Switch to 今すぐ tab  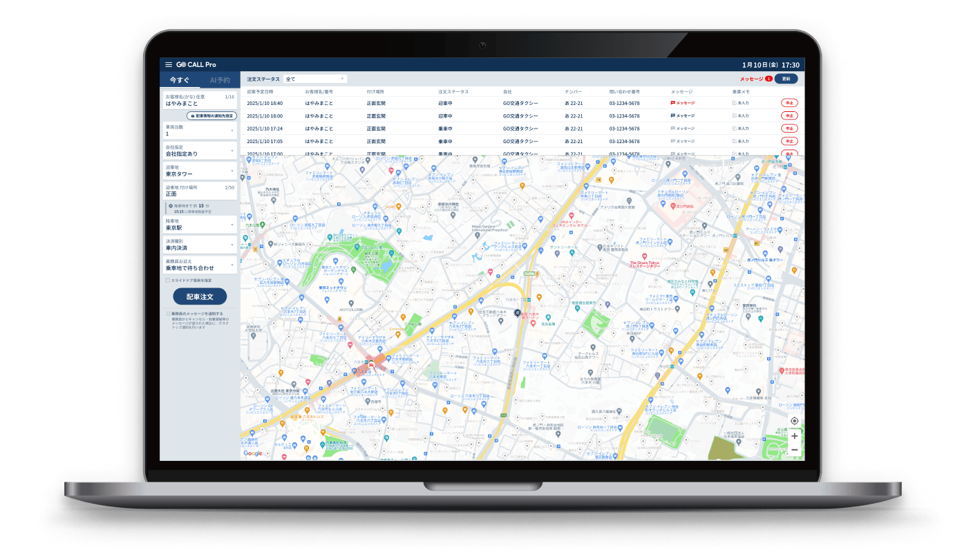pyautogui.click(x=180, y=80)
